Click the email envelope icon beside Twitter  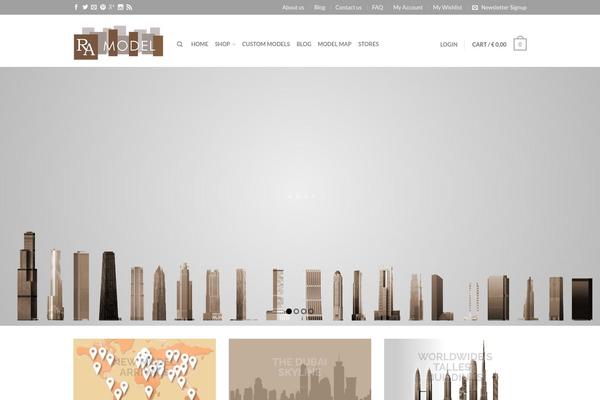point(94,7)
